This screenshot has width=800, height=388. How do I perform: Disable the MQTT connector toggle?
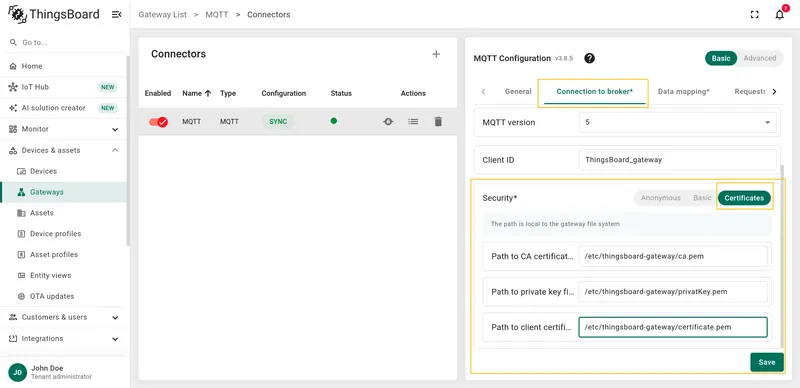[158, 122]
